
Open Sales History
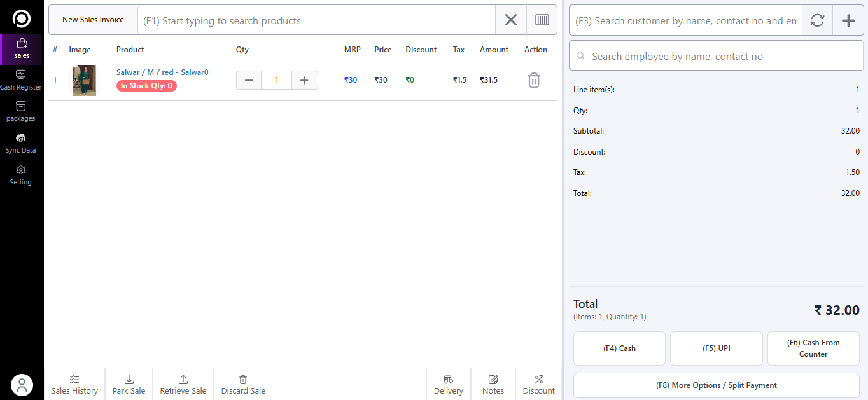coord(74,385)
